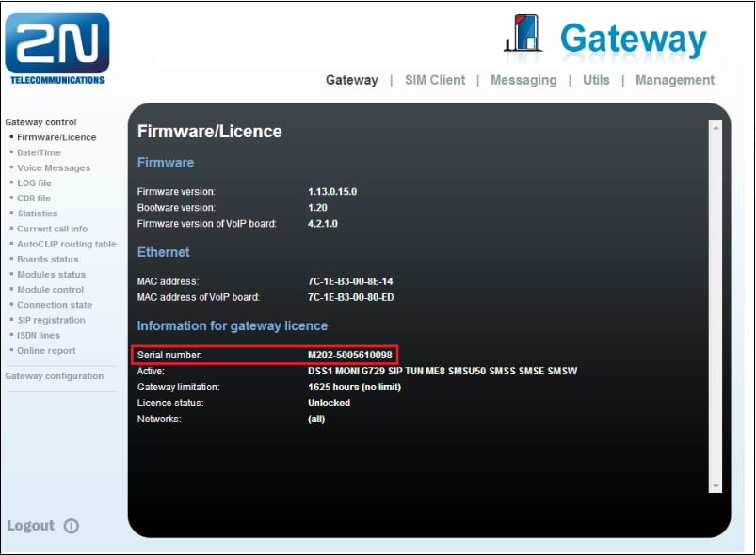Open the LOG file page

[34, 183]
